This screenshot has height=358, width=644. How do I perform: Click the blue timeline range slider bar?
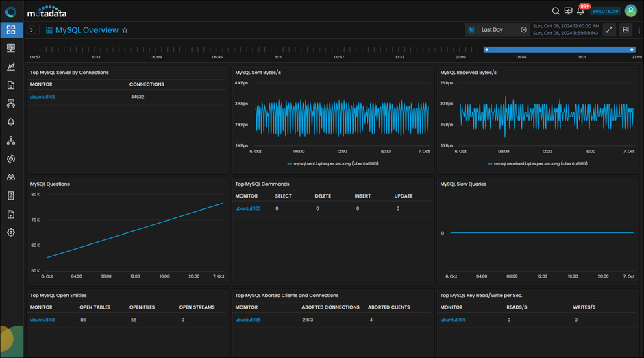point(560,49)
